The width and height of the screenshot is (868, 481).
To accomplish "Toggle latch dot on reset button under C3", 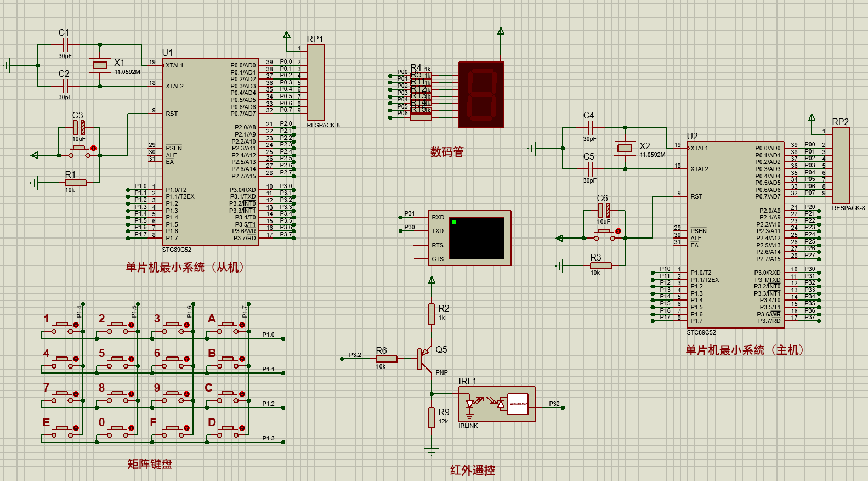I will click(93, 148).
